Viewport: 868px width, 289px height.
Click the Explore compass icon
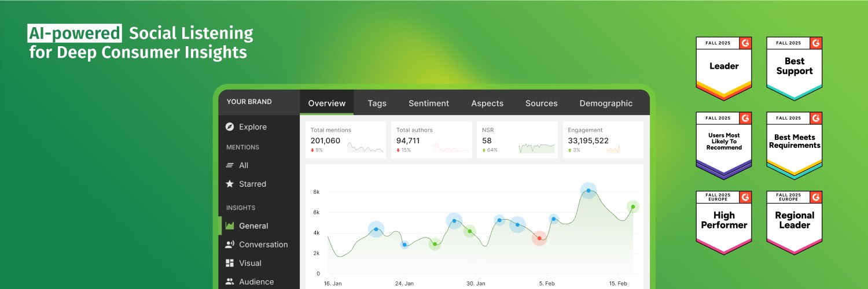tap(230, 127)
